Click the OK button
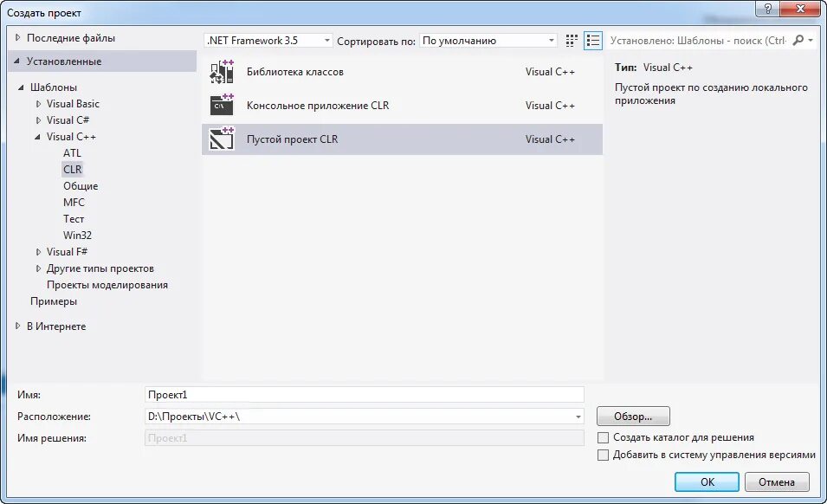Screen dimensions: 827x504 pos(707,481)
